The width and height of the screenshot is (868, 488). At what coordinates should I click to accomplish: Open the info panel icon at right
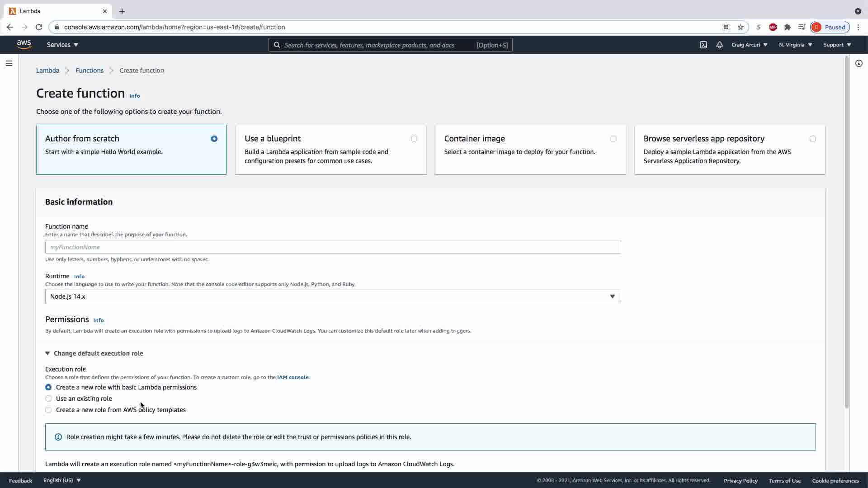[x=859, y=63]
